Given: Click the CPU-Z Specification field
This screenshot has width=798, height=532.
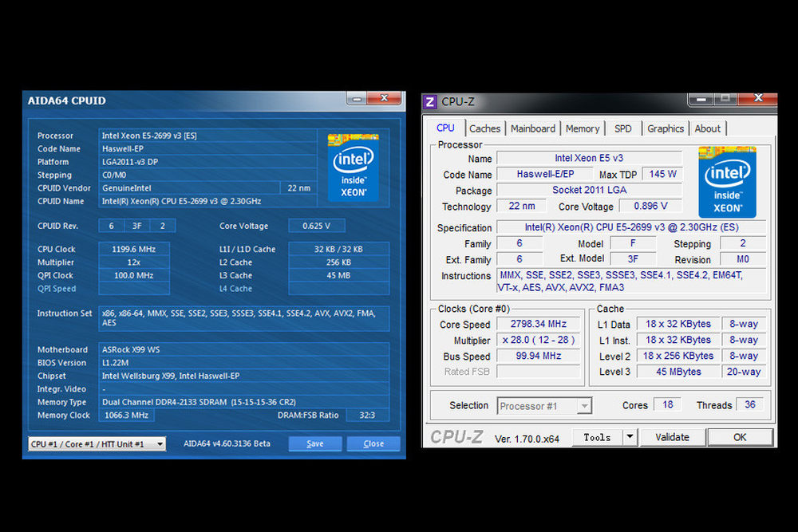Looking at the screenshot, I should (x=631, y=227).
